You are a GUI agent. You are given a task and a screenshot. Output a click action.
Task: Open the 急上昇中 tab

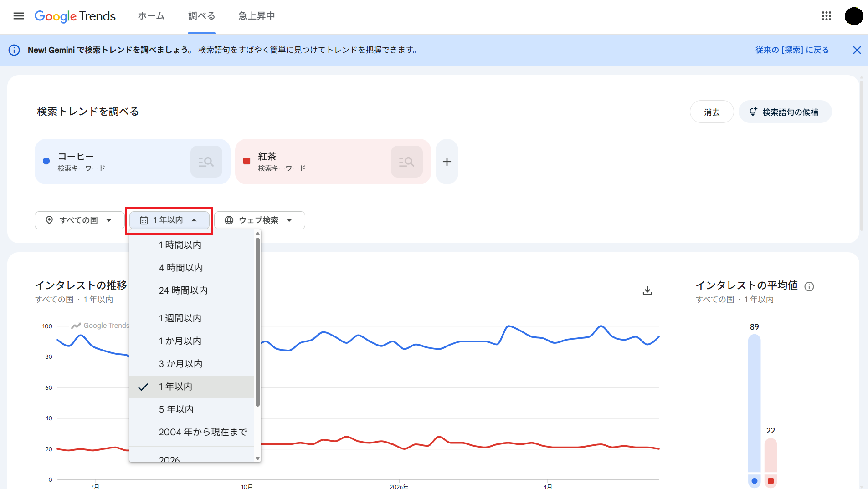point(257,16)
